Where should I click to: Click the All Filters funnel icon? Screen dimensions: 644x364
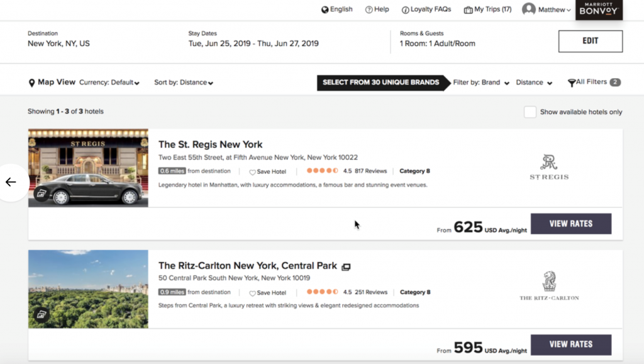[572, 82]
